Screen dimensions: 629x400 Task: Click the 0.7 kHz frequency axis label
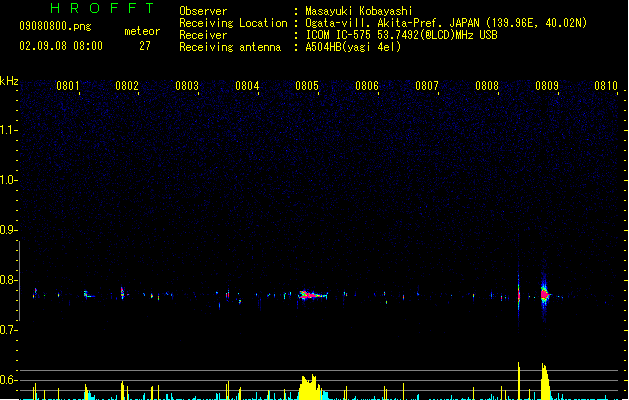(8, 330)
